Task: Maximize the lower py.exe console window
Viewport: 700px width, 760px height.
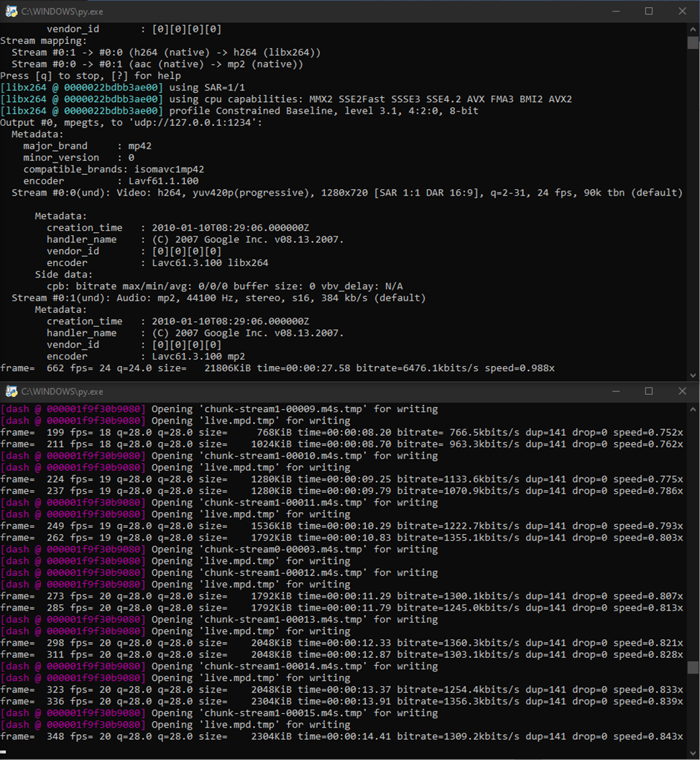Action: coord(649,391)
